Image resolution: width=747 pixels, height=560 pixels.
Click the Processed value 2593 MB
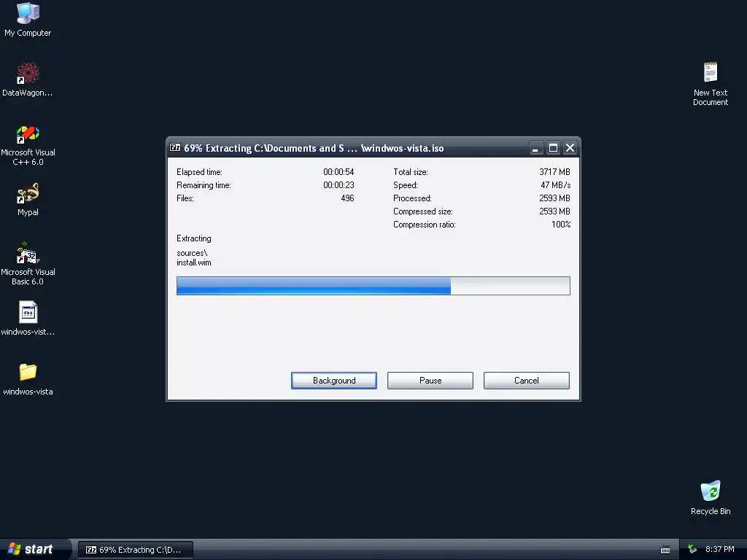point(554,198)
